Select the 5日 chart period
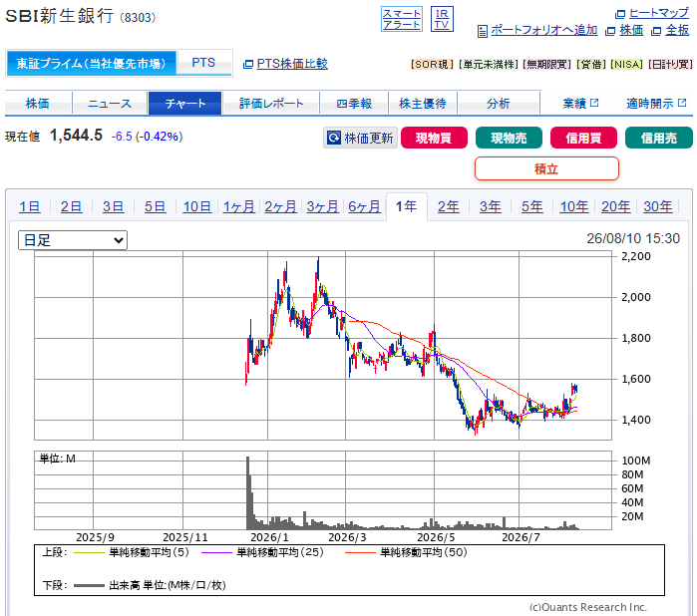The image size is (697, 616). click(x=156, y=206)
